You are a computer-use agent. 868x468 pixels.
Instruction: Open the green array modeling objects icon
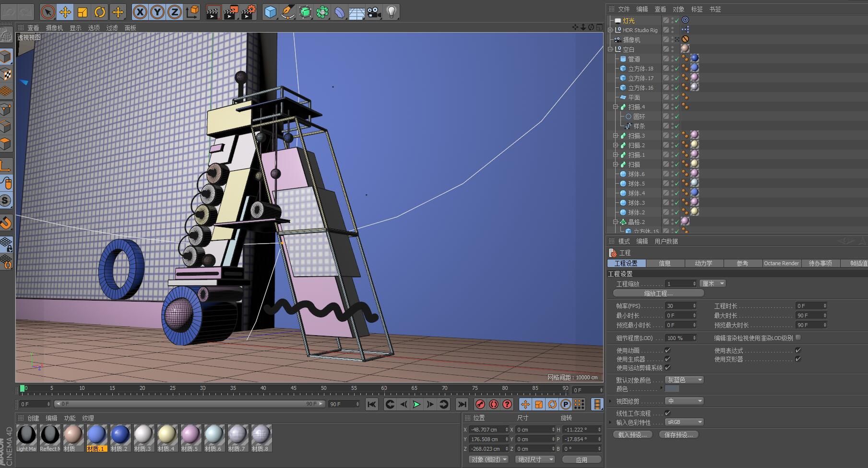(x=322, y=12)
